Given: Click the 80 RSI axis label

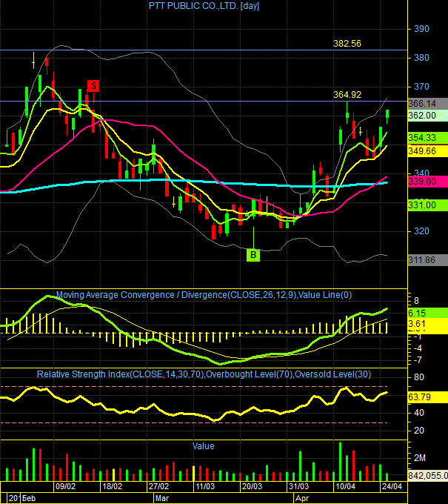Looking at the screenshot, I should (x=419, y=377).
